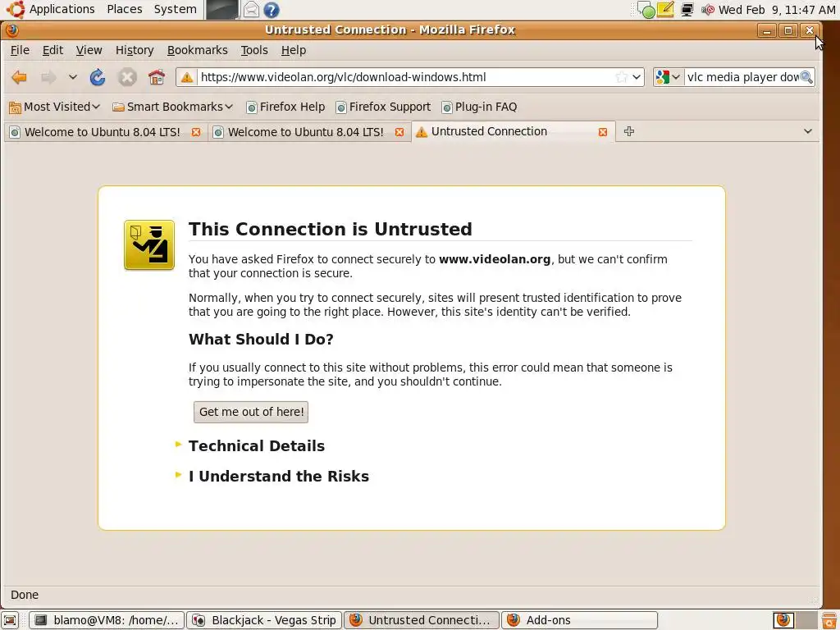The width and height of the screenshot is (840, 630).
Task: Reload the page with the blue Reload icon
Action: click(x=98, y=77)
